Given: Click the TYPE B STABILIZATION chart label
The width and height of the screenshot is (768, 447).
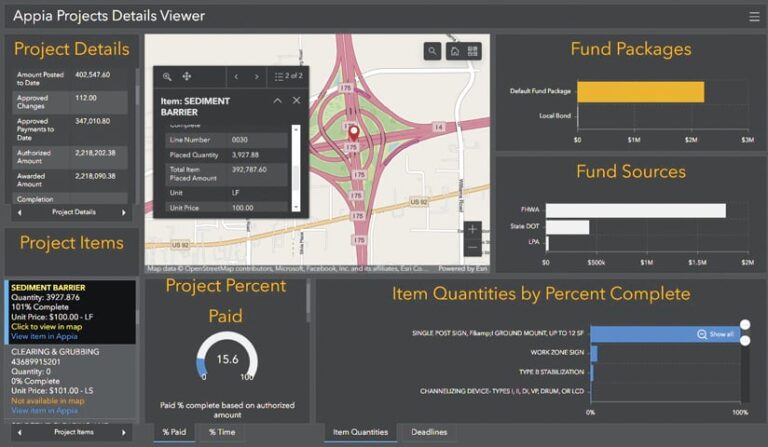Looking at the screenshot, I should (x=552, y=372).
